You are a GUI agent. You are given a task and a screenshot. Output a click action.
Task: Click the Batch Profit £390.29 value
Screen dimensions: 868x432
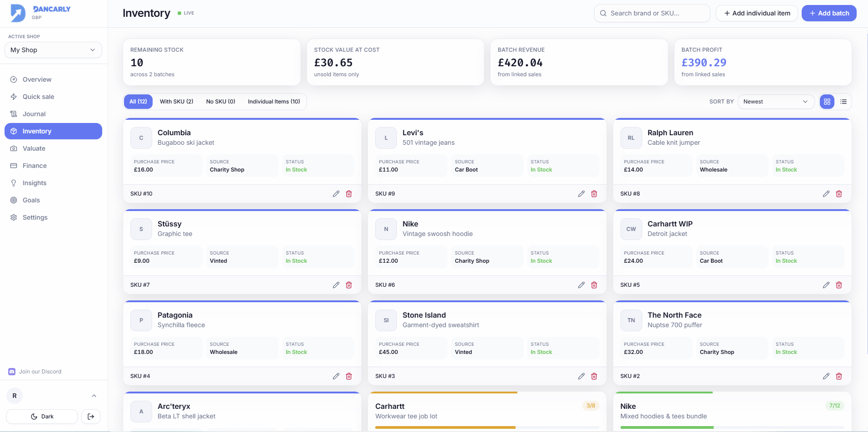(x=704, y=63)
